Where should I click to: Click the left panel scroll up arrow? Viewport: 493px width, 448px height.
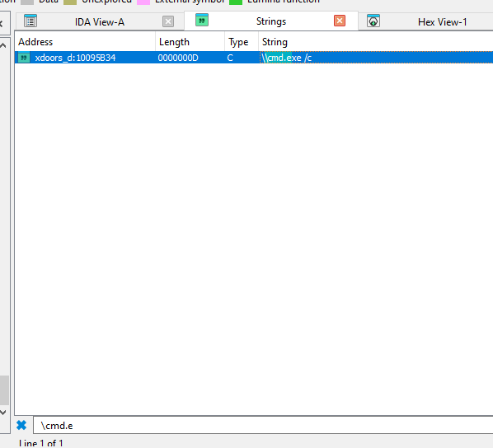pos(3,46)
